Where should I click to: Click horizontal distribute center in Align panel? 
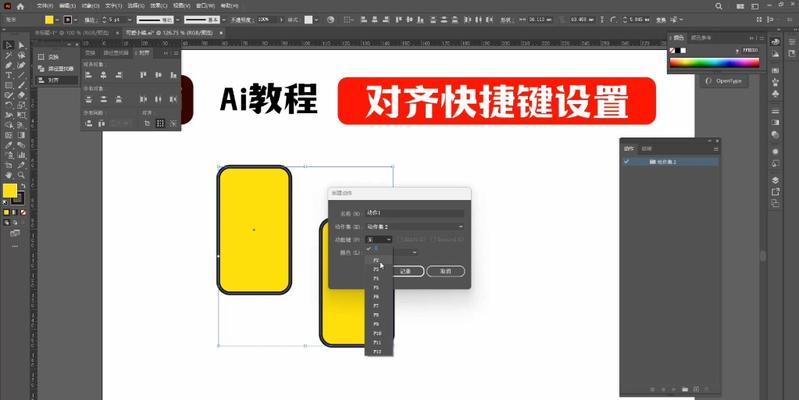tap(158, 99)
